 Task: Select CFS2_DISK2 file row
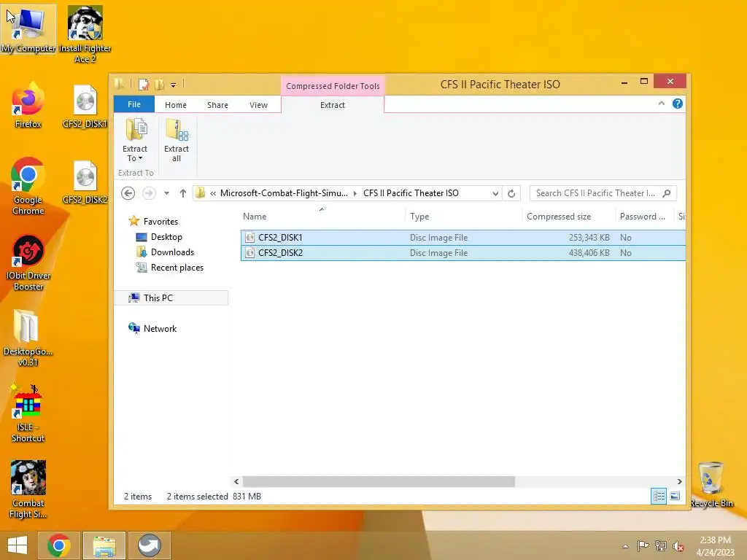pyautogui.click(x=463, y=253)
